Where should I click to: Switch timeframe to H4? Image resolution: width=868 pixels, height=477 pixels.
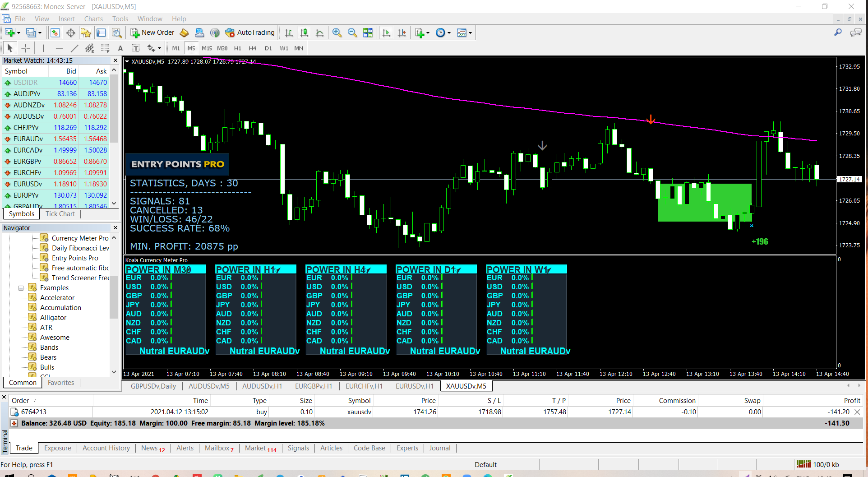[253, 48]
